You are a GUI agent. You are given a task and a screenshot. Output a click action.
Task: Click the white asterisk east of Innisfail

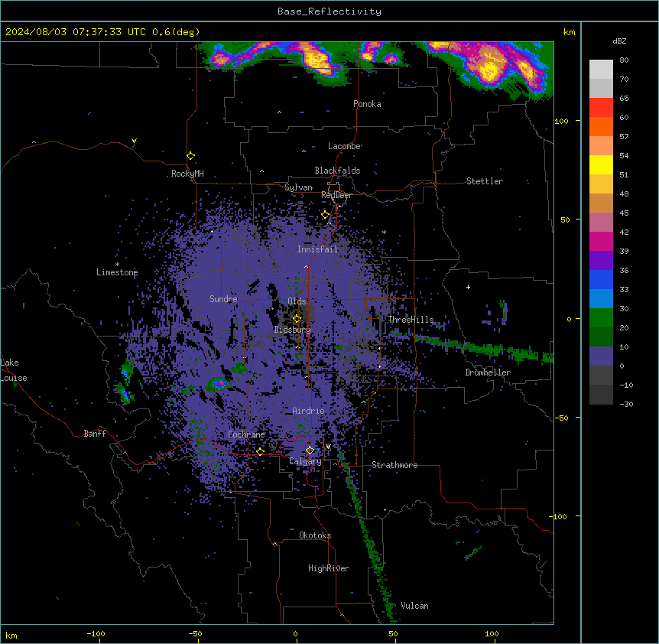tap(384, 233)
